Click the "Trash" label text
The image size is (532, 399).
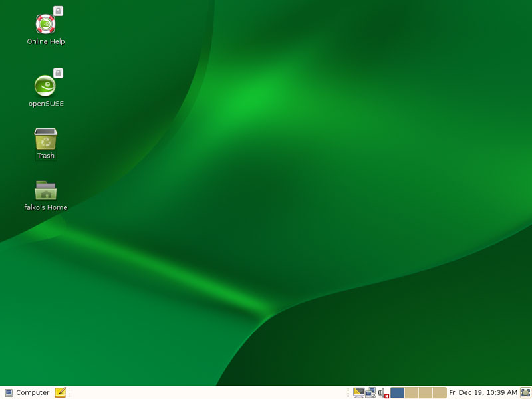point(46,156)
